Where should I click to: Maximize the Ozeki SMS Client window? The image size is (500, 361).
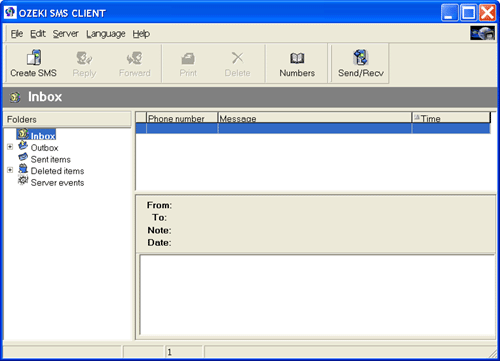point(468,13)
